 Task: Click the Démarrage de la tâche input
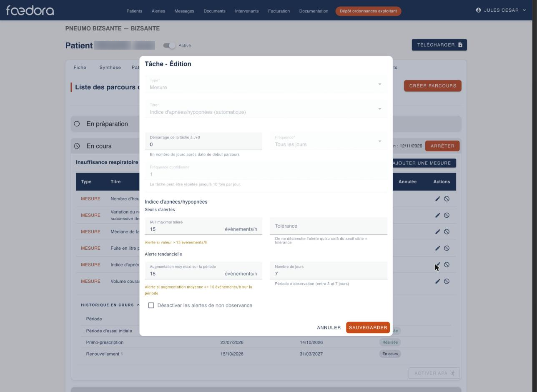[203, 141]
